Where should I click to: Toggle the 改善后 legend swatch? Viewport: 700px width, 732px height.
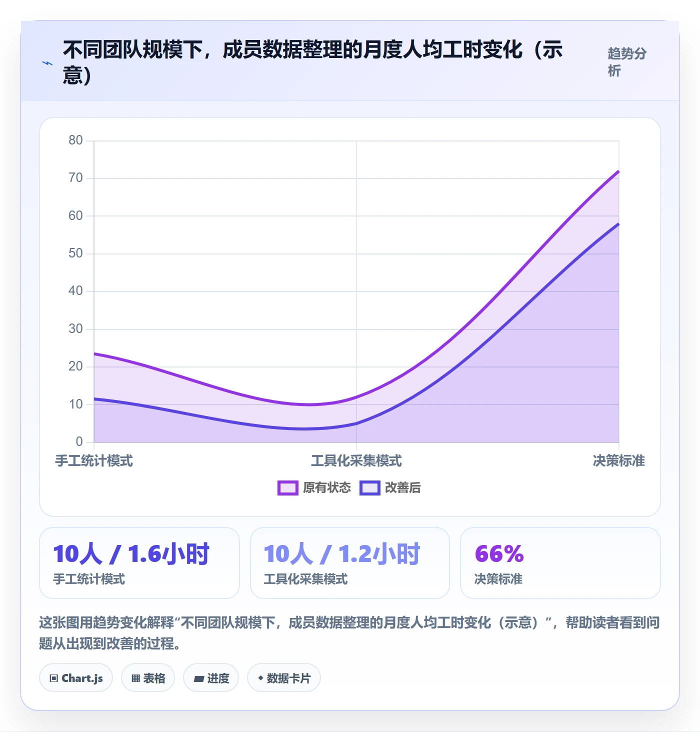pos(370,487)
